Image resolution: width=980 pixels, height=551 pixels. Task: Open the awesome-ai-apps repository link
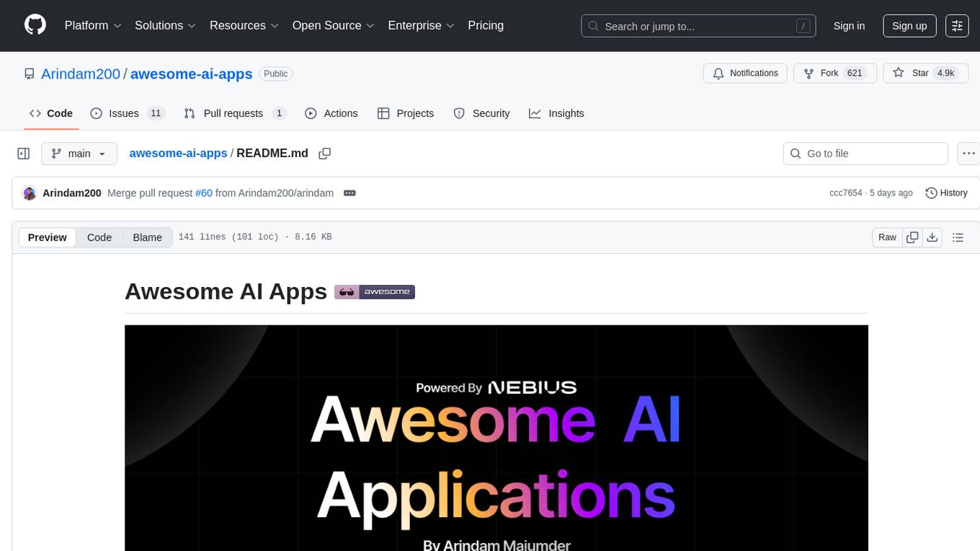tap(191, 74)
